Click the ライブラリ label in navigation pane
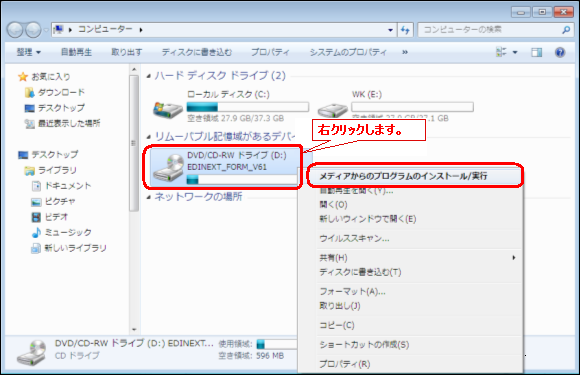Viewport: 580px width, 375px height. (57, 170)
